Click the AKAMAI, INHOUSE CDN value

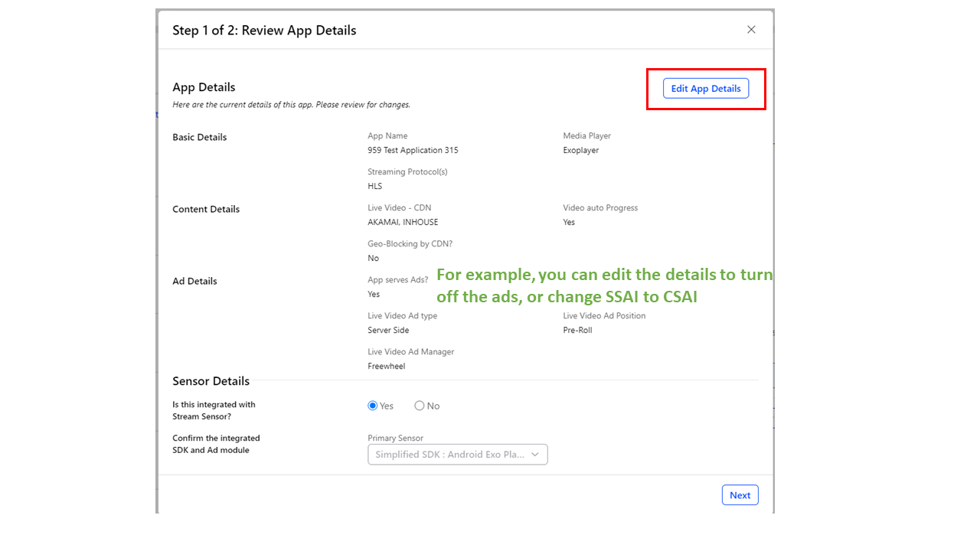[403, 222]
